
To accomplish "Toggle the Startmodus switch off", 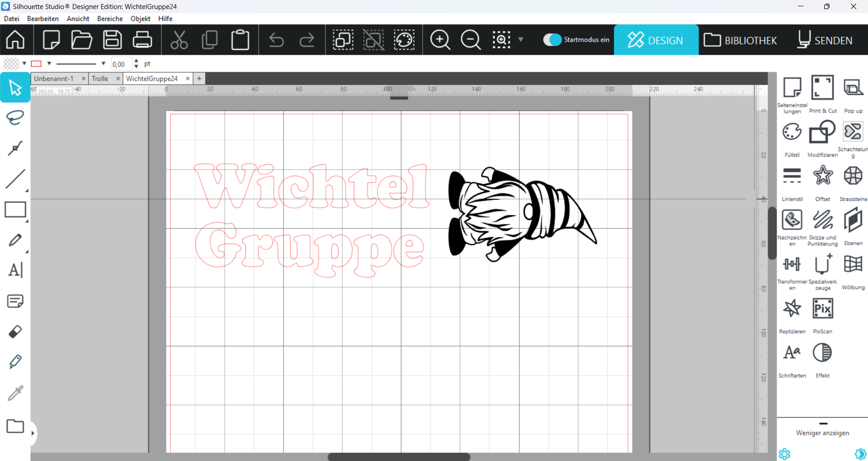I will click(552, 40).
